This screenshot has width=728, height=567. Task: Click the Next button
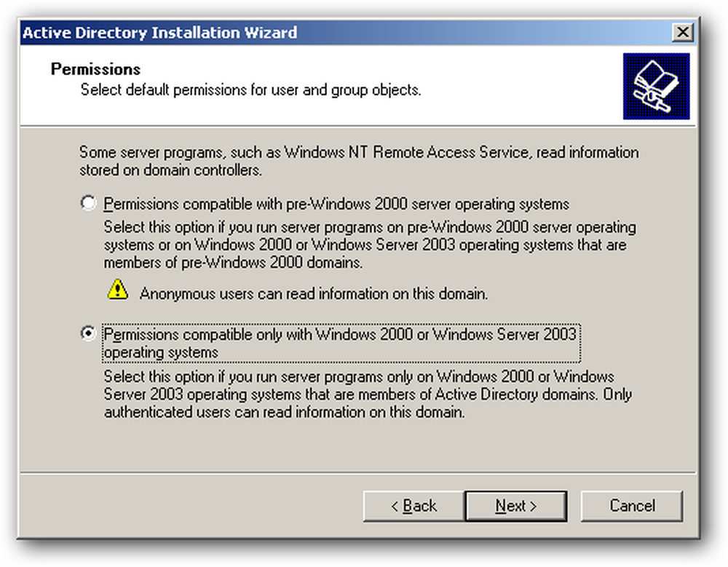coord(516,506)
